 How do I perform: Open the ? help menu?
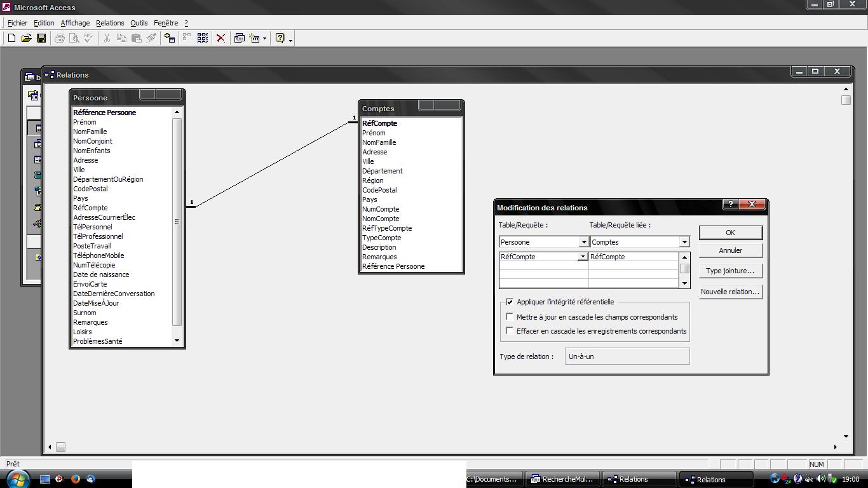tap(186, 23)
